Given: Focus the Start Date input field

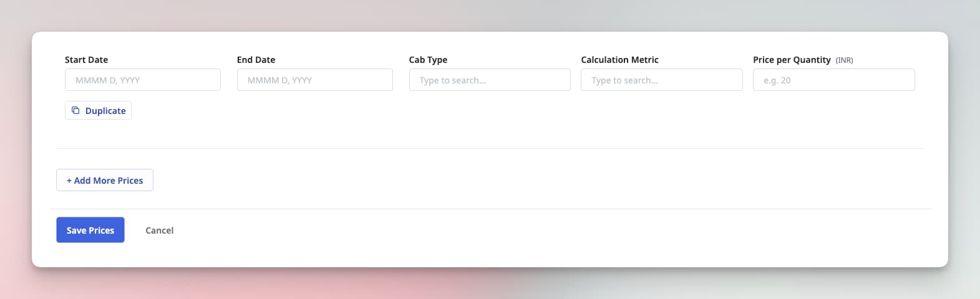Looking at the screenshot, I should point(142,80).
